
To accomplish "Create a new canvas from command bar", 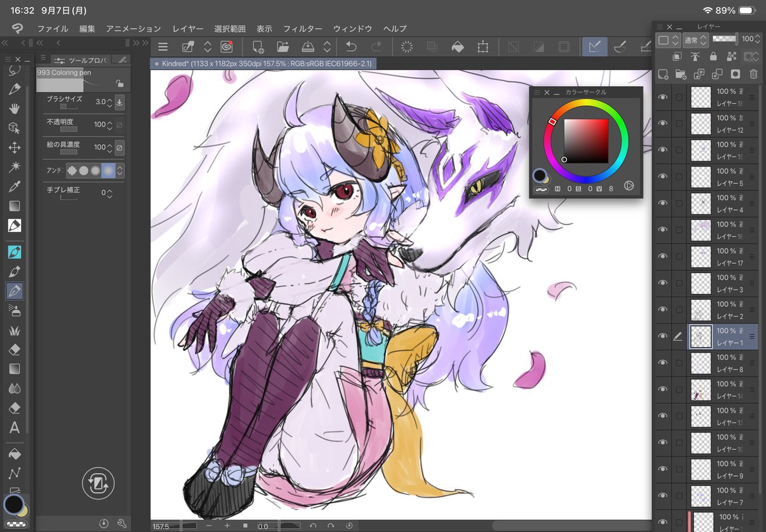I will point(258,47).
